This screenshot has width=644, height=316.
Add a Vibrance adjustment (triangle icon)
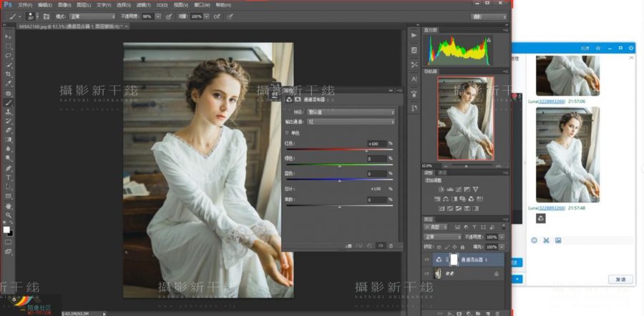[x=476, y=189]
